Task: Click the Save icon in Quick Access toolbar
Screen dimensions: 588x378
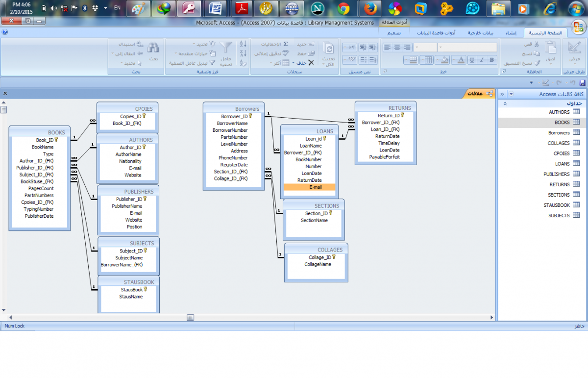Action: [582, 83]
